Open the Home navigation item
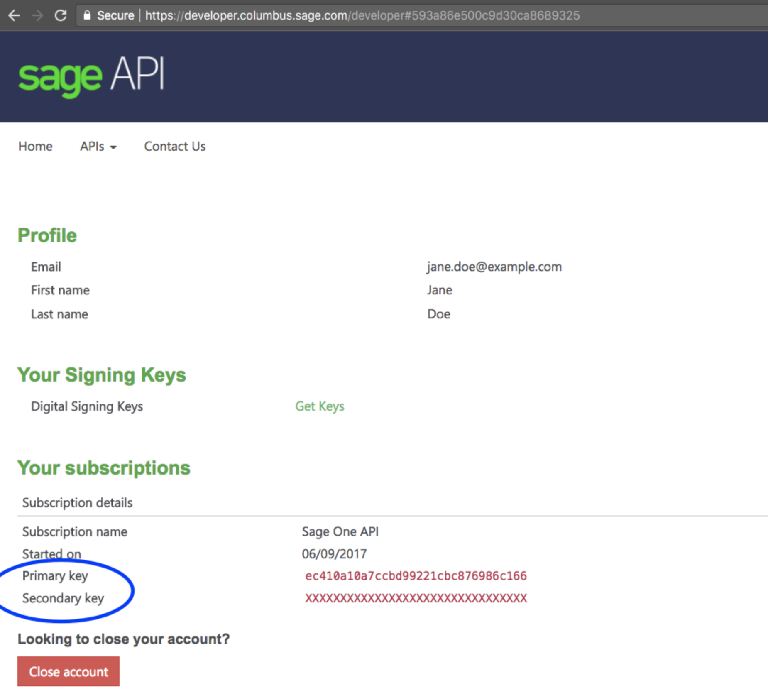The width and height of the screenshot is (768, 700). (35, 146)
